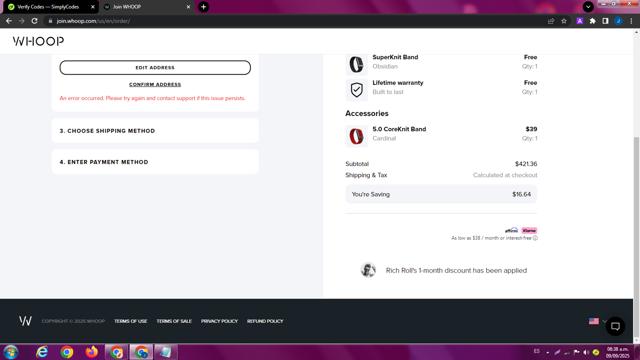Click the Lifetime warranty shield icon

click(x=356, y=90)
